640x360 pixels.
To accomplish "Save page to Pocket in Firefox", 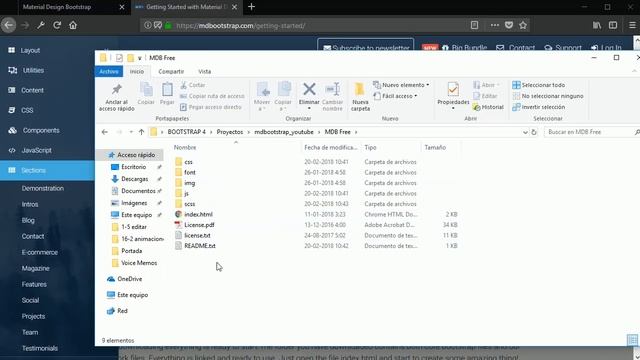I will [509, 25].
